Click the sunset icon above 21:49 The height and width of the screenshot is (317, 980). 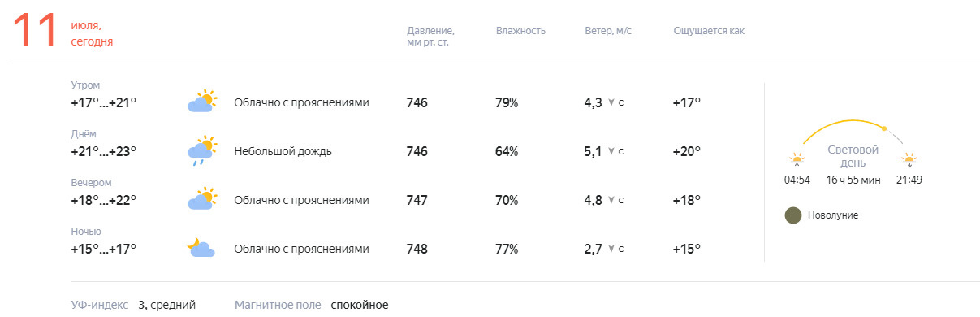pyautogui.click(x=909, y=158)
